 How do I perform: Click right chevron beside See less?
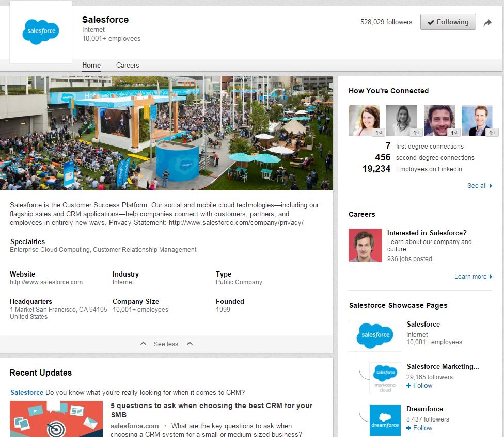point(190,344)
